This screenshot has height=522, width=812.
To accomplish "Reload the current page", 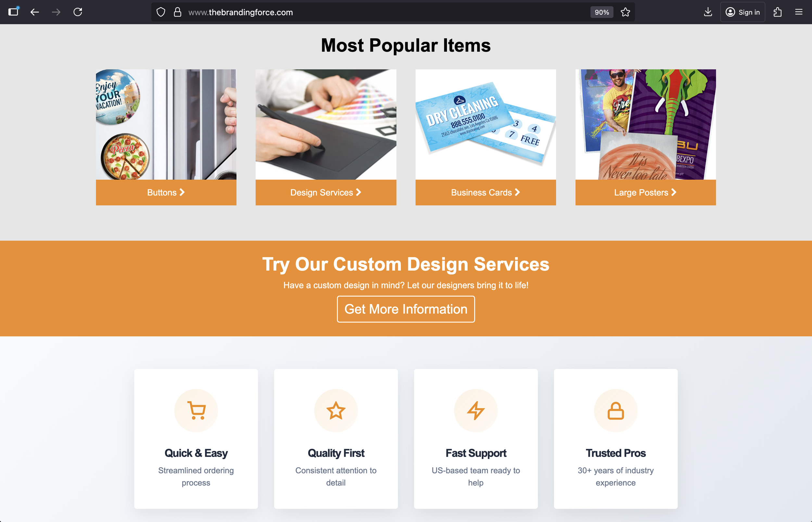I will point(78,12).
